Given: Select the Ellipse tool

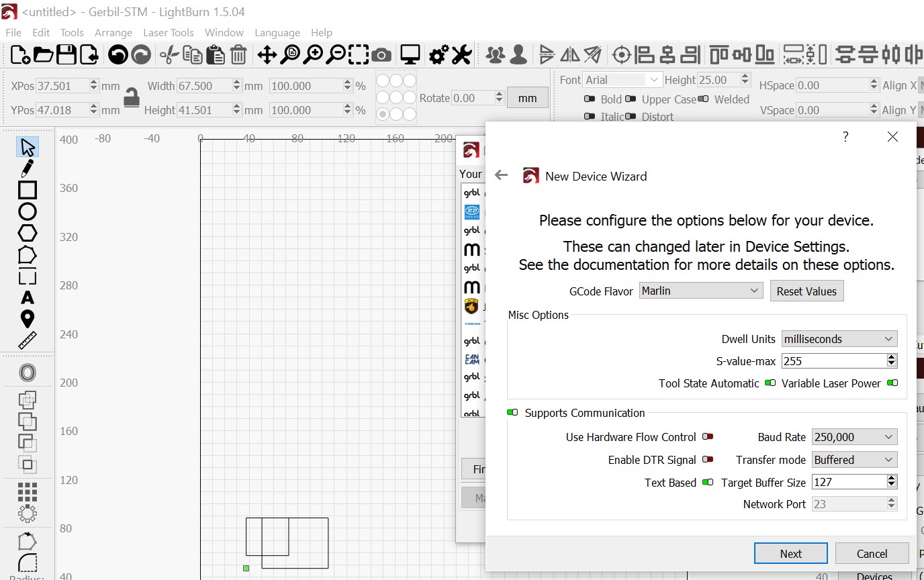Looking at the screenshot, I should tap(28, 211).
